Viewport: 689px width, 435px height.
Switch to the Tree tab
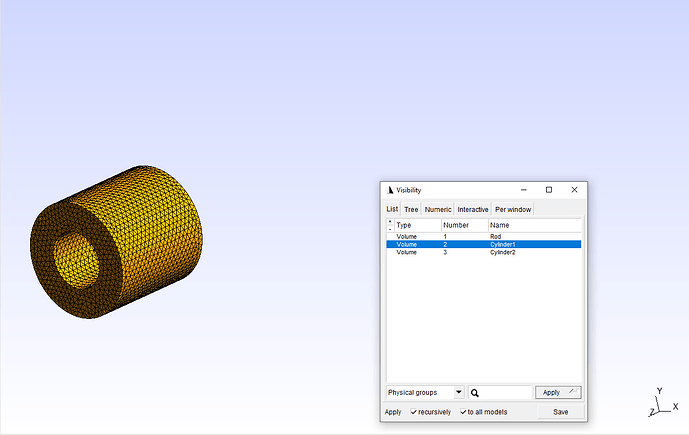411,210
